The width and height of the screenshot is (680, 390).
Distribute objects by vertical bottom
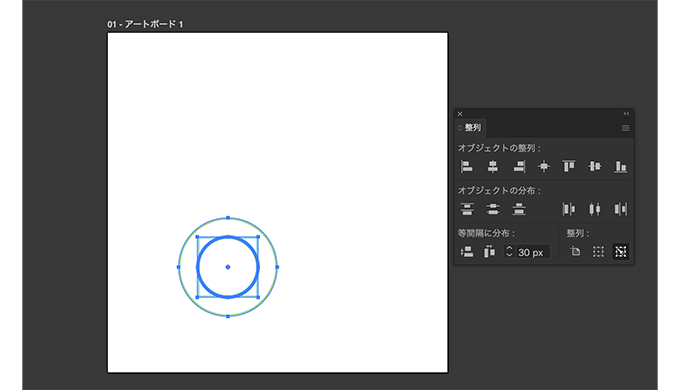point(519,209)
